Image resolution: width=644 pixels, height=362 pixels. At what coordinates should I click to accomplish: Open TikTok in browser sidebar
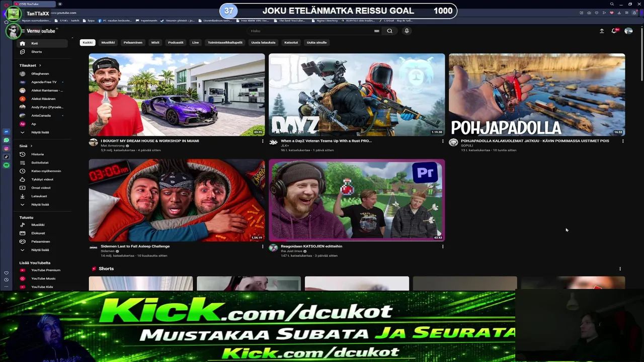click(7, 157)
